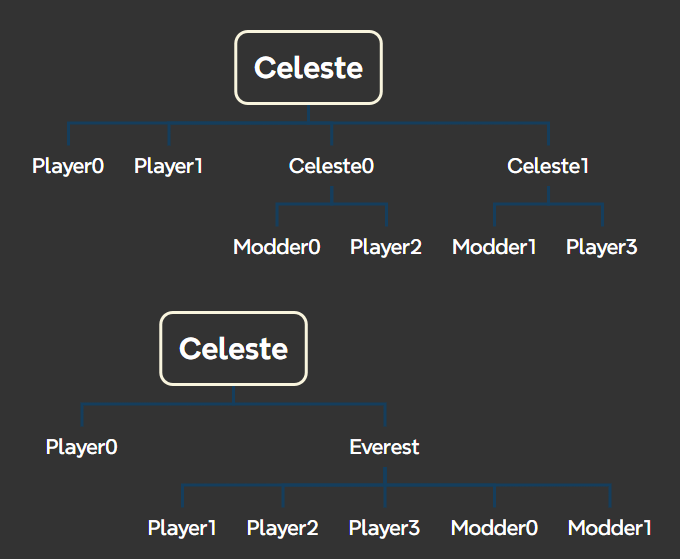Select Player3 under Everest

click(x=385, y=527)
